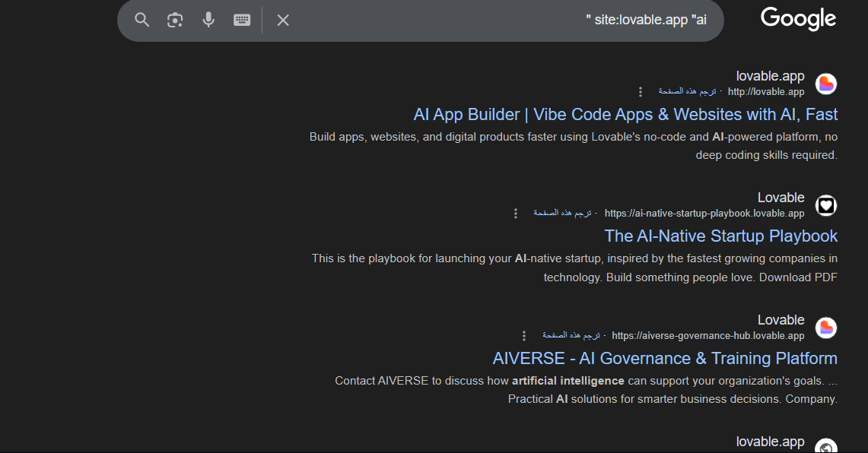Translate the http://lovable.app result page
Image resolution: width=868 pixels, height=453 pixels.
687,91
